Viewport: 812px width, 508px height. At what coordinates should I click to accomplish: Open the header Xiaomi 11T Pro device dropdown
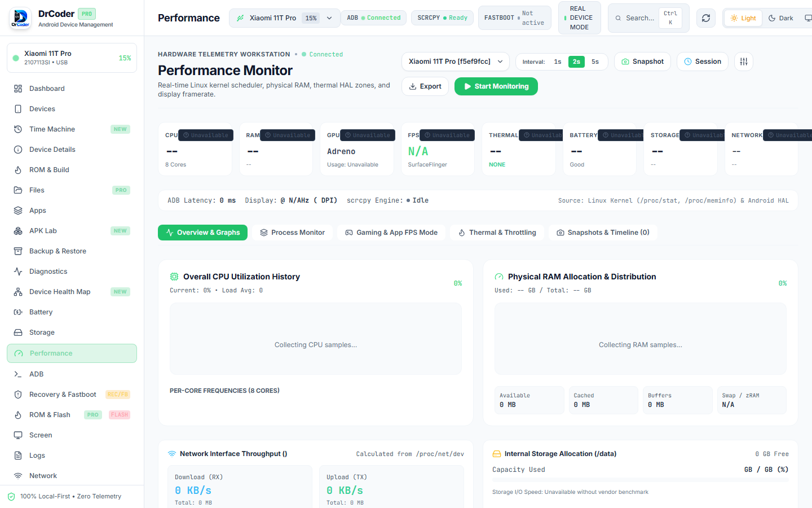click(285, 18)
